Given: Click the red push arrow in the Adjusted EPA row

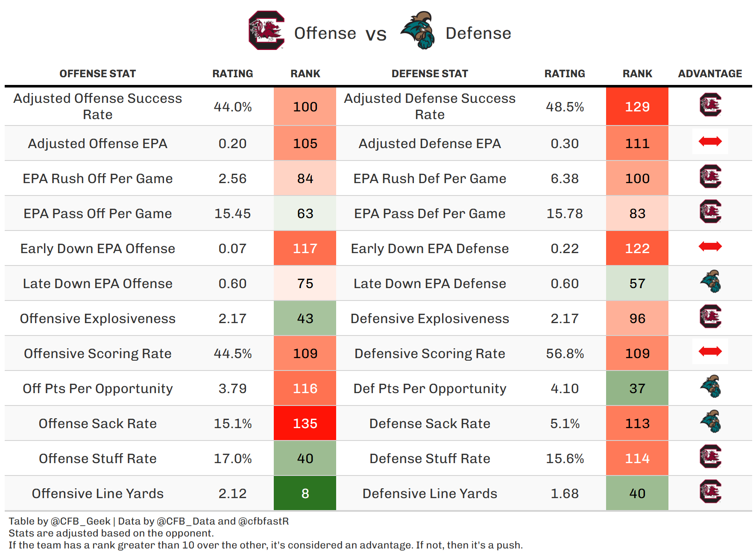Looking at the screenshot, I should point(710,141).
